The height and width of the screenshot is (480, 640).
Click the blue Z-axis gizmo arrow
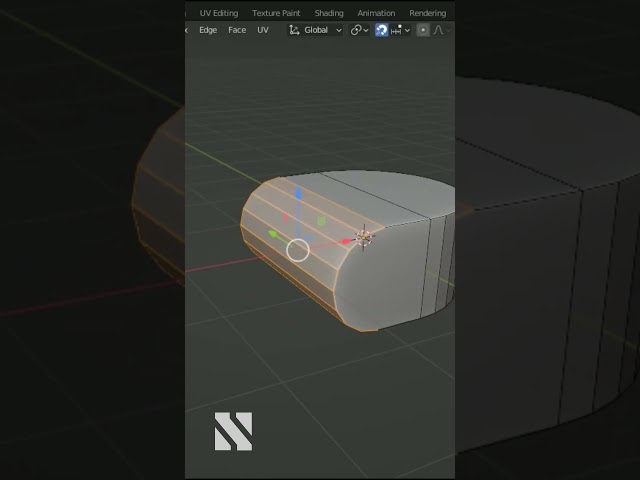[299, 193]
